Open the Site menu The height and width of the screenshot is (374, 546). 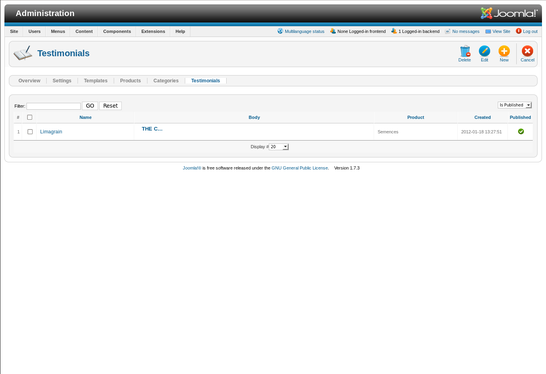click(14, 31)
